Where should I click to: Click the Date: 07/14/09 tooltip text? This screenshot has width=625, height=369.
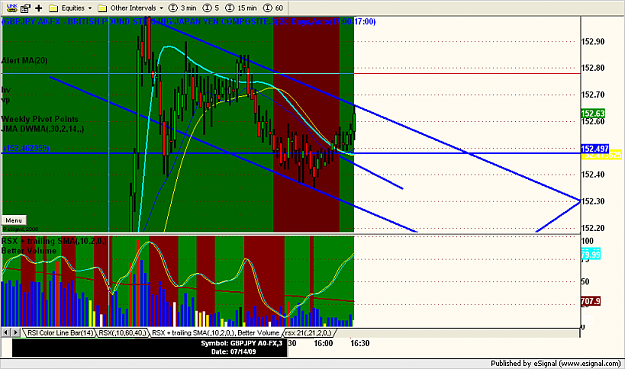tap(234, 352)
